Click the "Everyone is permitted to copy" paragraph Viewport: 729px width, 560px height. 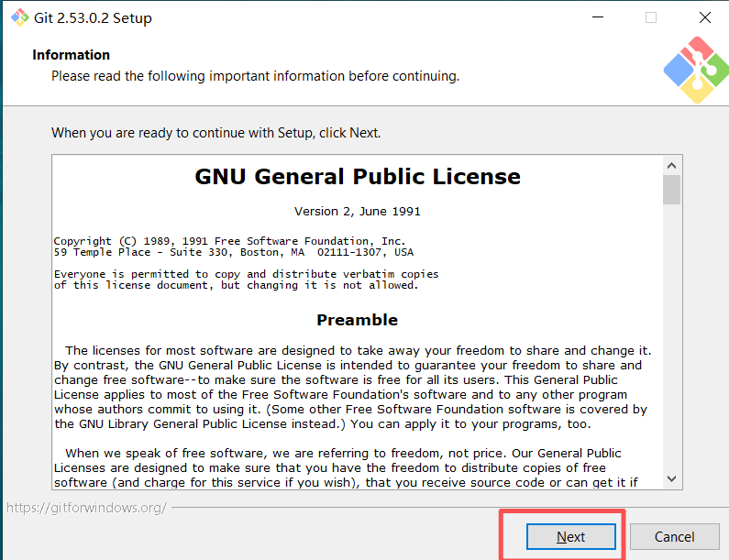click(246, 279)
